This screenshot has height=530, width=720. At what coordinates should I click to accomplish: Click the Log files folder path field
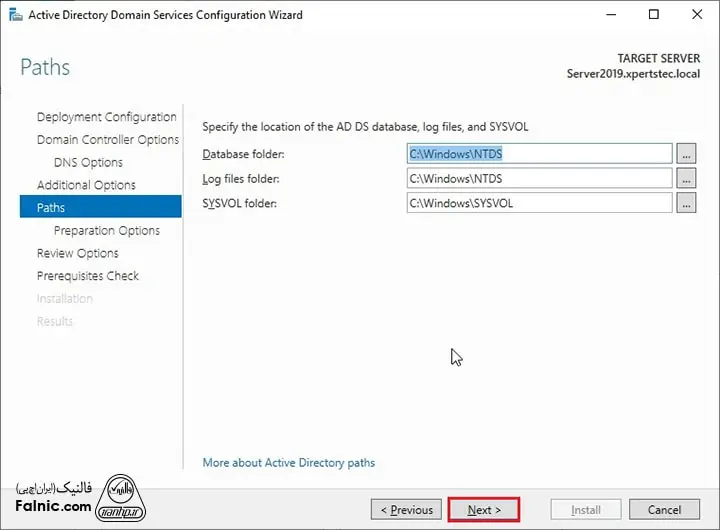coord(540,179)
